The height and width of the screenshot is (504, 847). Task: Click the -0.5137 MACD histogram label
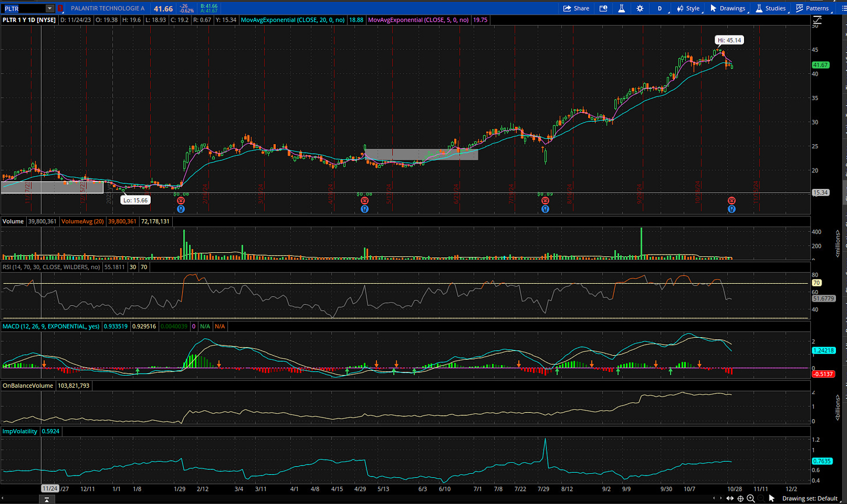pos(823,374)
